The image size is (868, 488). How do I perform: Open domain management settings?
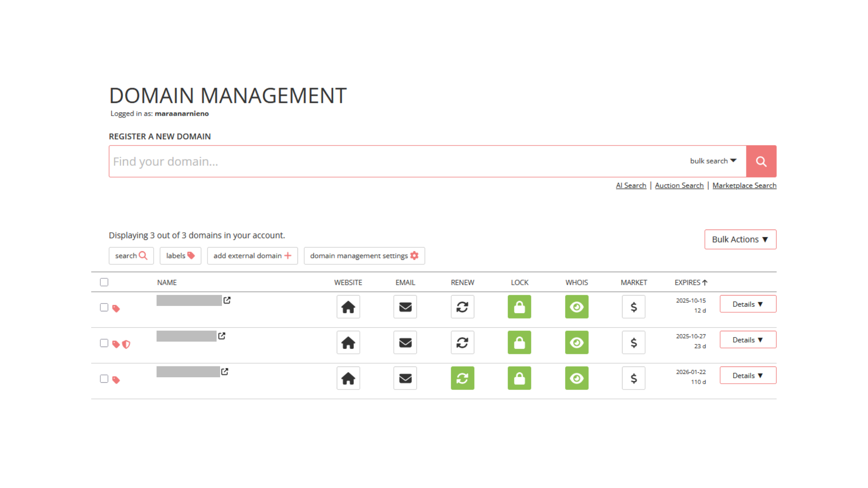[364, 255]
